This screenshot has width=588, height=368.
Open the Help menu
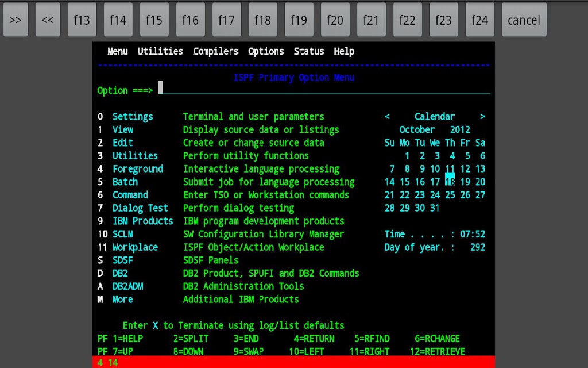(344, 51)
